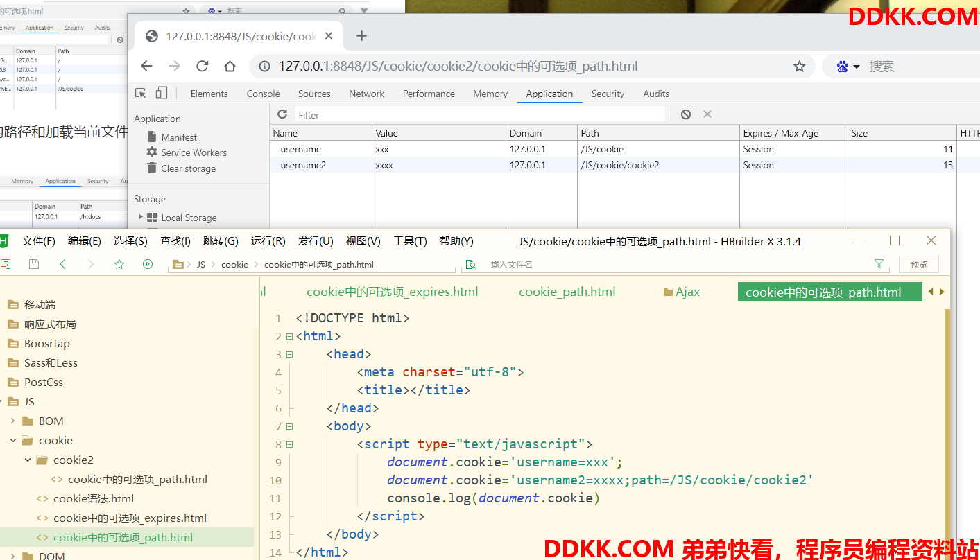
Task: Open the front DevTools Audits tab
Action: [x=656, y=94]
